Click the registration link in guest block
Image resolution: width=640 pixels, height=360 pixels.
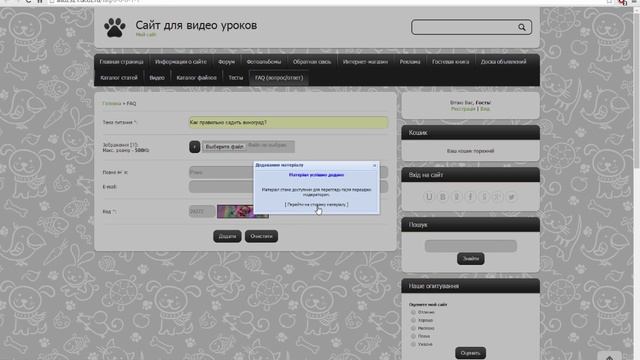pos(463,109)
